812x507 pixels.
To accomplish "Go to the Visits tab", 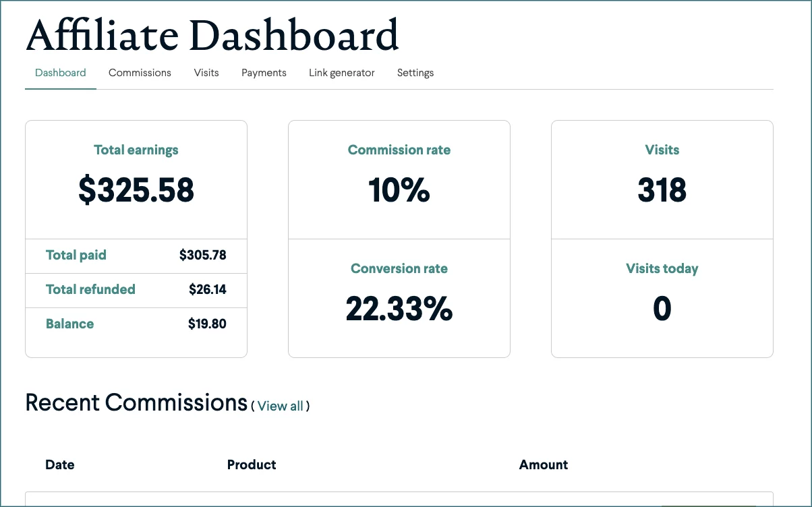I will [206, 73].
